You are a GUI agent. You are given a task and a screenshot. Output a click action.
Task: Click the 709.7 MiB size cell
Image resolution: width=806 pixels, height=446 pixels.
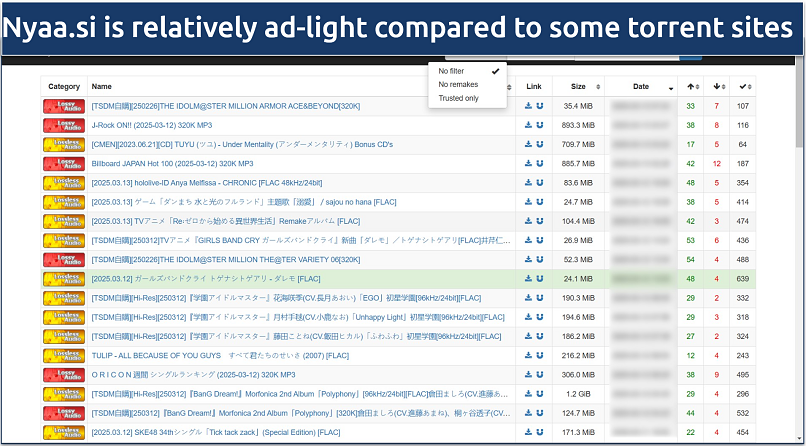pos(578,144)
